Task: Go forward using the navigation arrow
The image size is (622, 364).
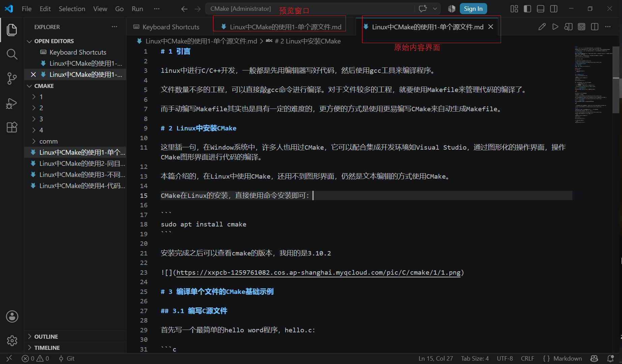Action: (198, 9)
